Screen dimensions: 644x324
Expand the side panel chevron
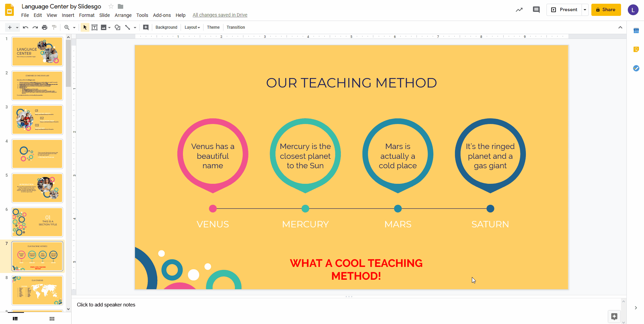pyautogui.click(x=636, y=308)
